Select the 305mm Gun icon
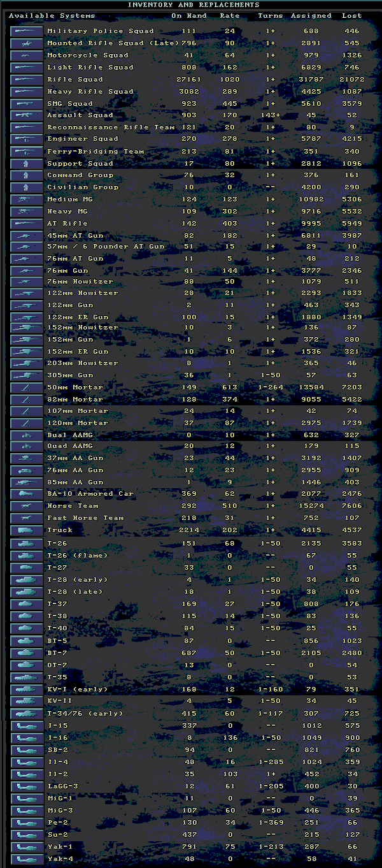The image size is (382, 868). coord(26,375)
